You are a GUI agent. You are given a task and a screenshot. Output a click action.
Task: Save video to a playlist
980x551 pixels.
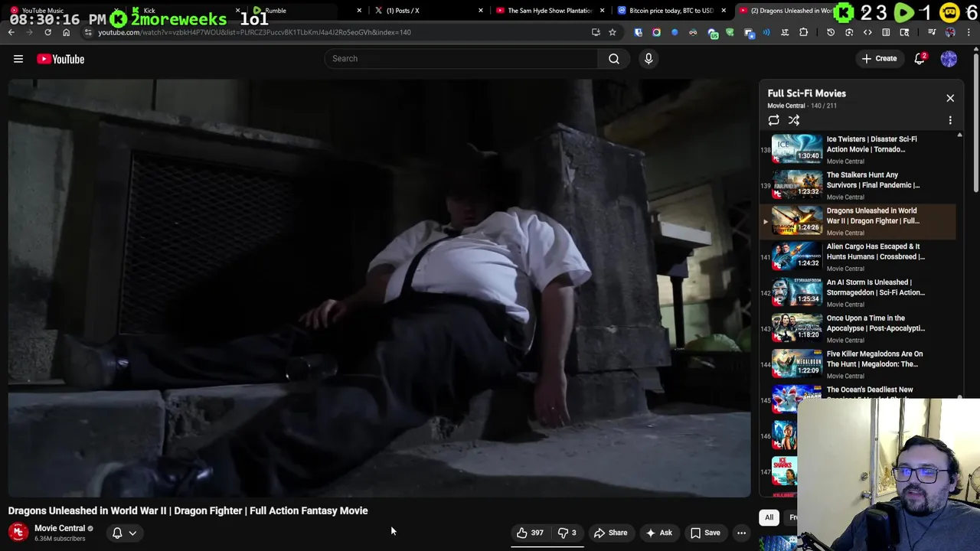pyautogui.click(x=705, y=533)
